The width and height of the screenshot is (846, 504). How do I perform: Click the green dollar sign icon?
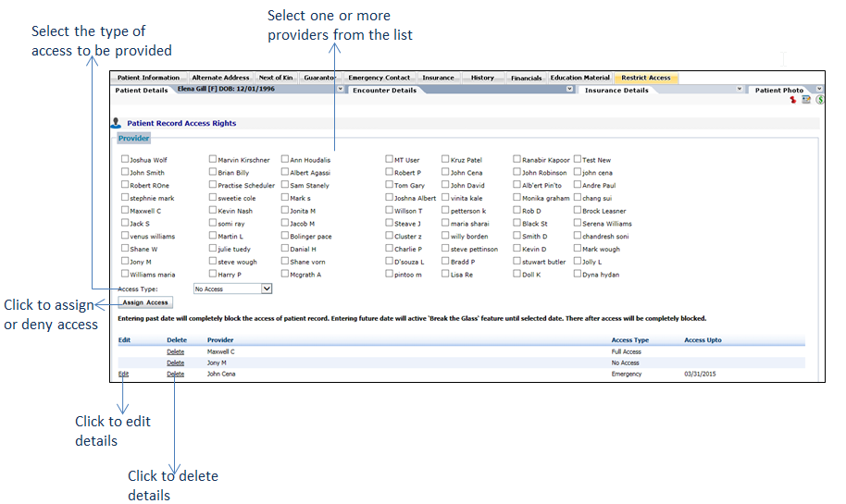pyautogui.click(x=820, y=100)
